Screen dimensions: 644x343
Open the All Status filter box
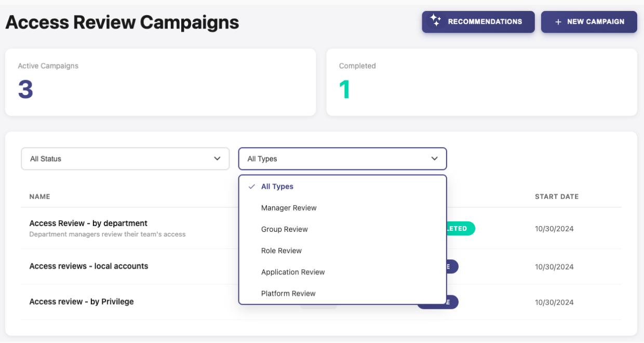coord(125,159)
